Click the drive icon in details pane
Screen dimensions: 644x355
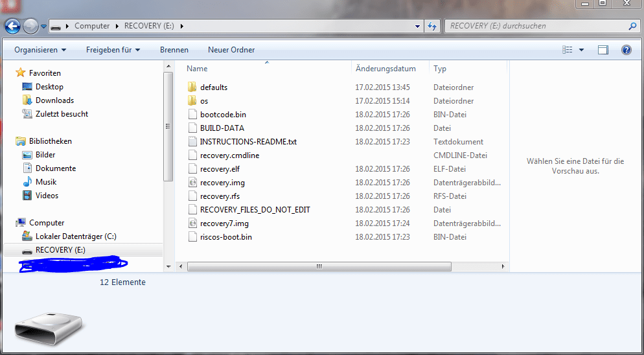tap(48, 328)
